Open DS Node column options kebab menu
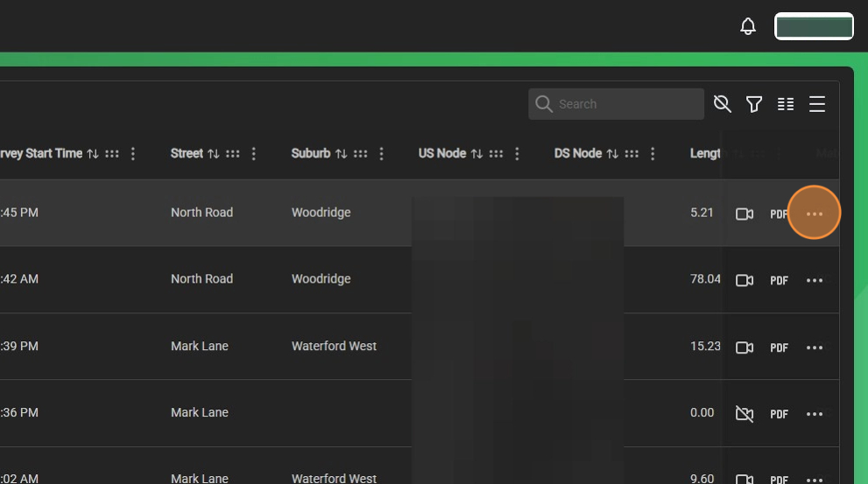 coord(653,154)
